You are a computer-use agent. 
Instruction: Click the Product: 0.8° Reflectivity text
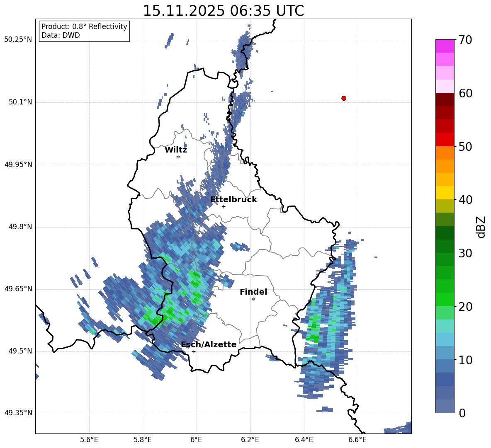tap(84, 27)
